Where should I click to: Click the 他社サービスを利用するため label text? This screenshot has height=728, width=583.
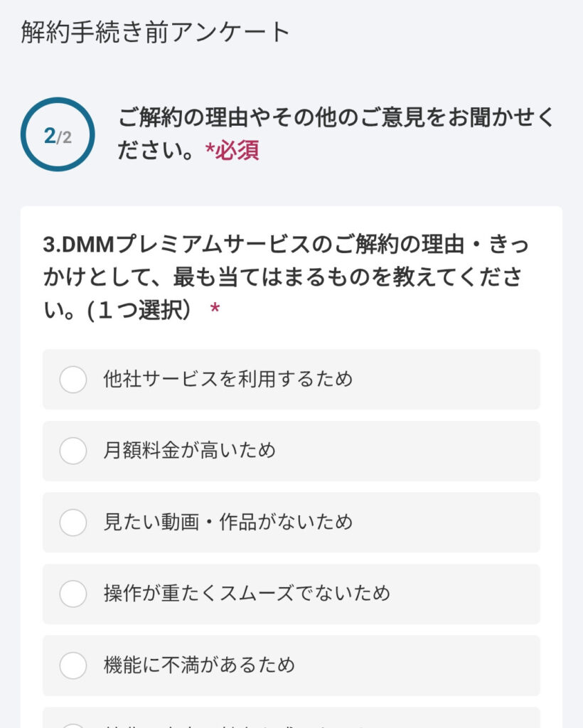(228, 379)
